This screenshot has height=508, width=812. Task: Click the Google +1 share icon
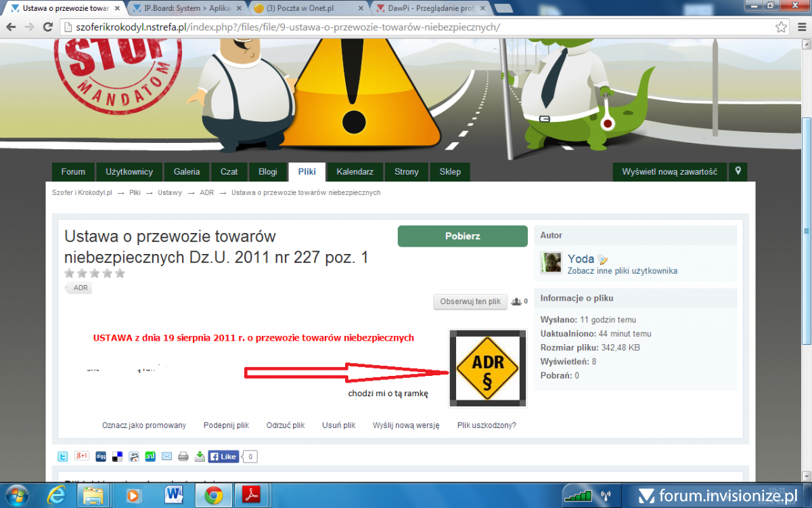(82, 456)
